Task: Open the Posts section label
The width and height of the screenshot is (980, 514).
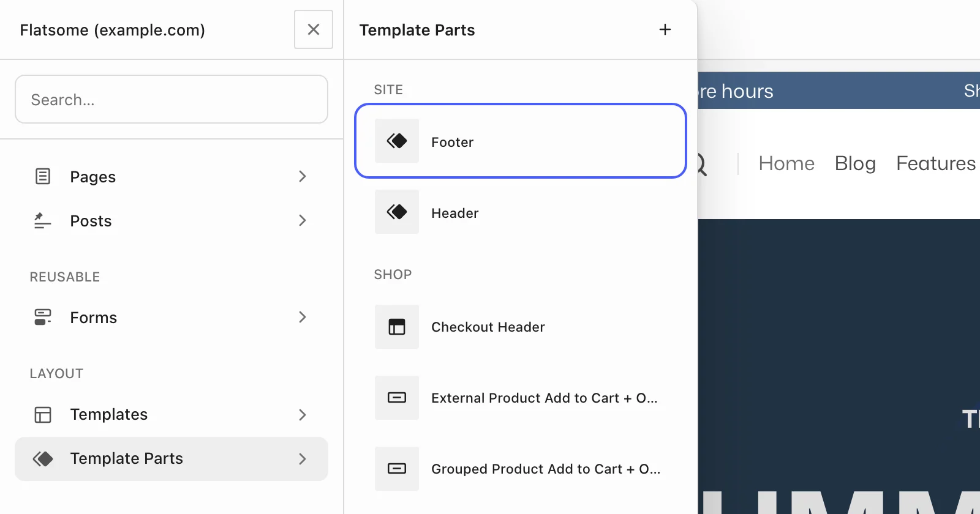Action: point(91,221)
